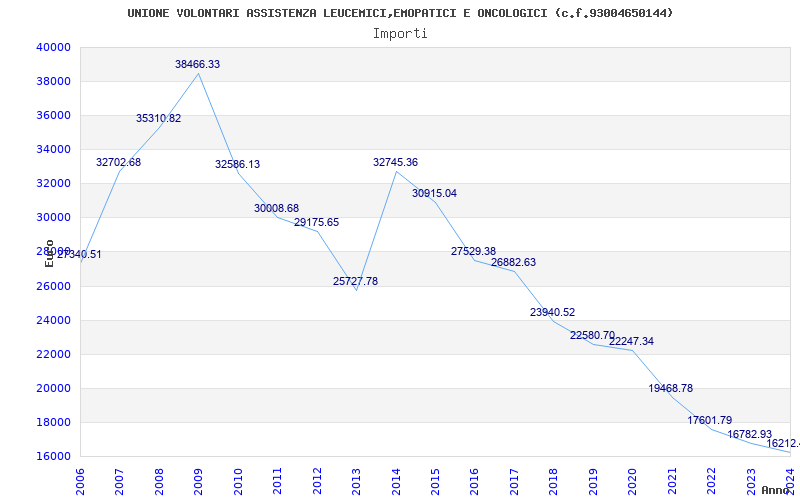800x500 pixels.
Task: Click the 2006 year axis label
Action: coord(80,481)
